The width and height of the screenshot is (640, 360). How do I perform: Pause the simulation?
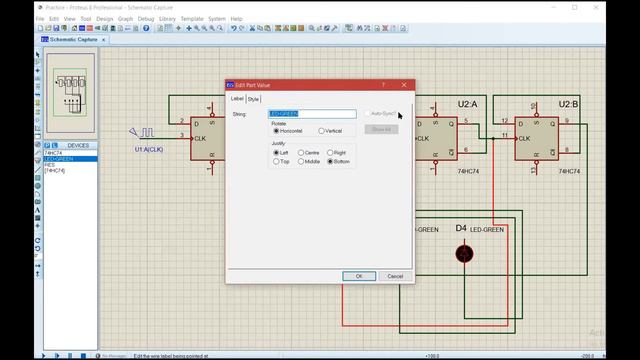point(70,356)
